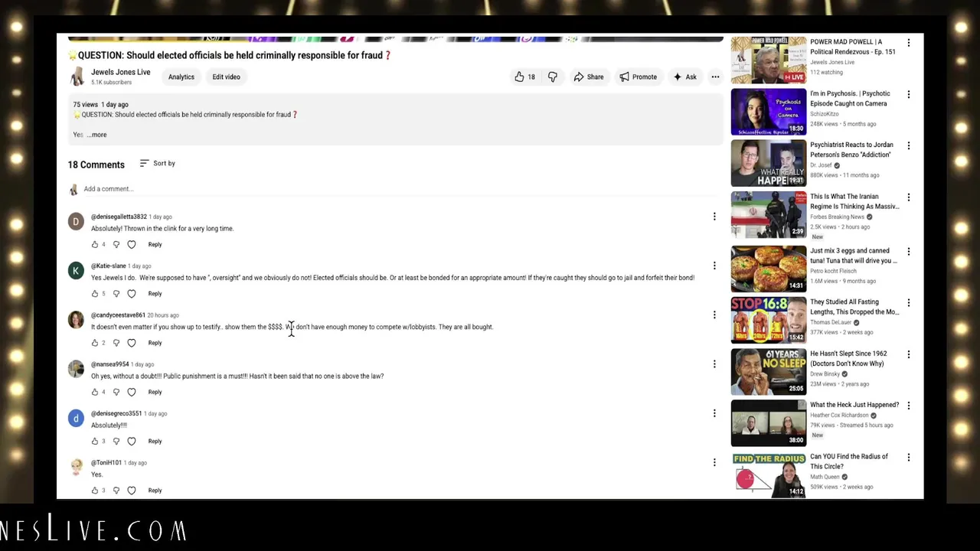980x551 pixels.
Task: Select text '18 Comments'
Action: pos(96,165)
